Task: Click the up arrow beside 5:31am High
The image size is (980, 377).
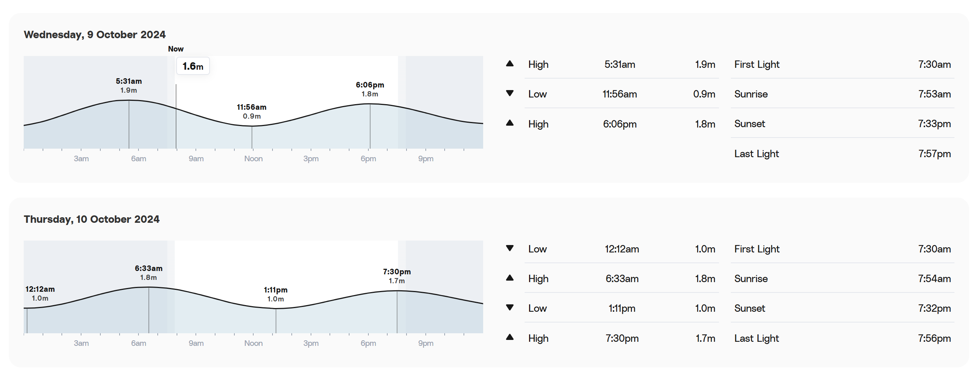Action: click(x=510, y=64)
